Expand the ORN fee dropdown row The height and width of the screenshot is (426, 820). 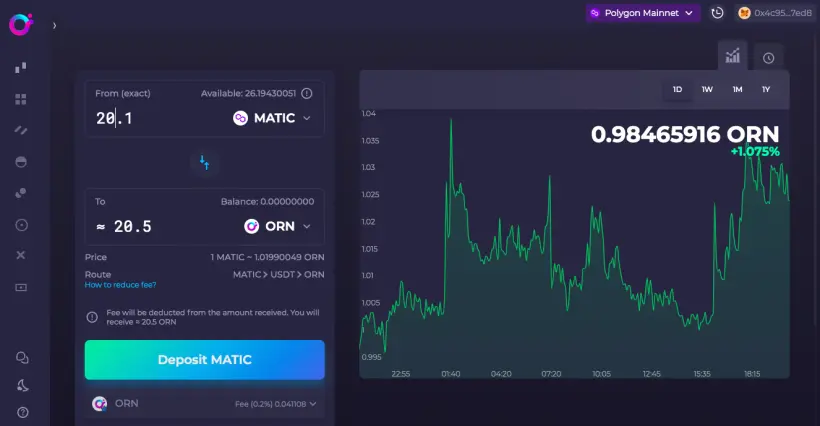coord(204,404)
